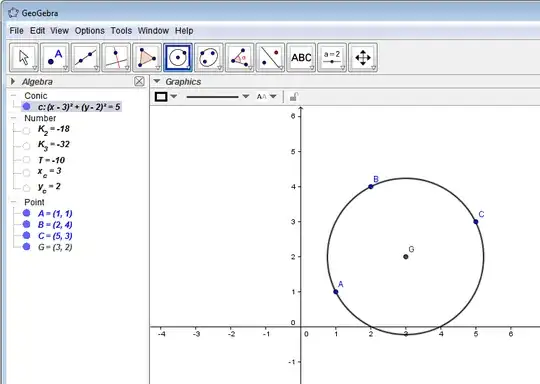Toggle visibility of point B
Image resolution: width=540 pixels, height=384 pixels.
(x=27, y=224)
